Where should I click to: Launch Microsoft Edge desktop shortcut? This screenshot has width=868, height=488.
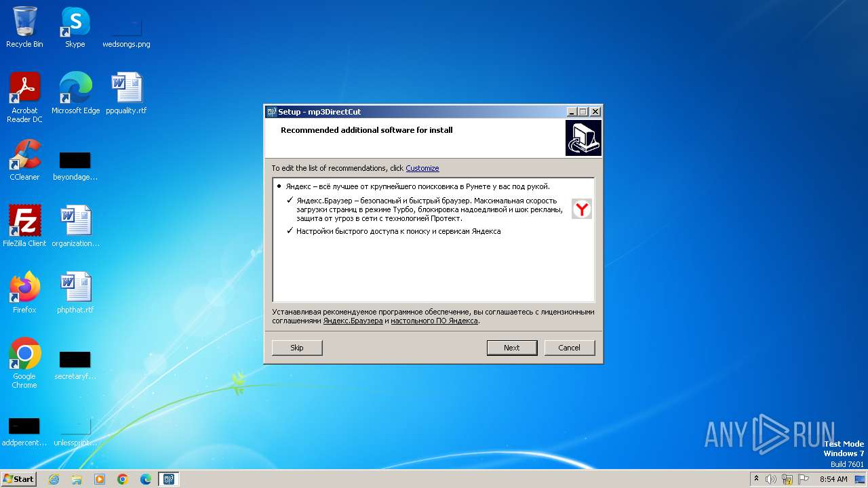tap(75, 94)
